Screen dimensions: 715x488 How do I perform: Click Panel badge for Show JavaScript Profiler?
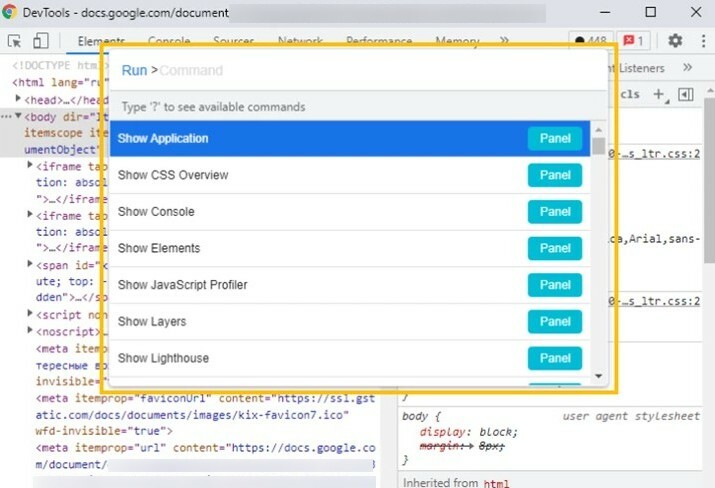point(555,285)
